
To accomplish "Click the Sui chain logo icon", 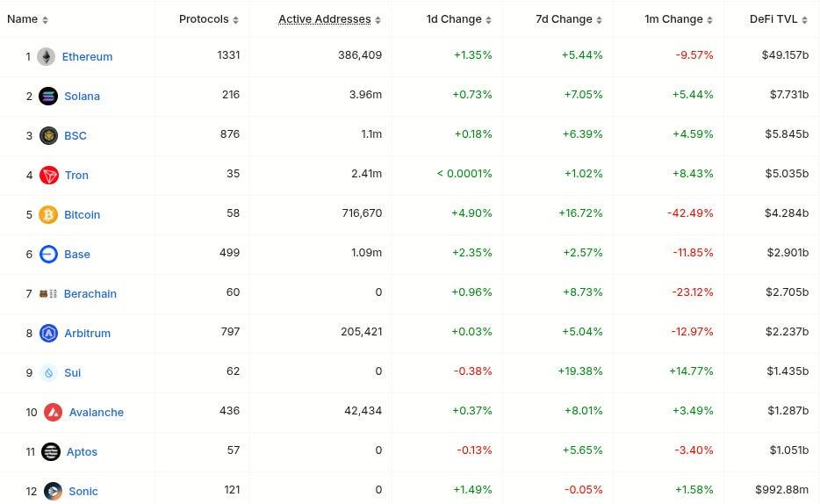I will point(48,372).
